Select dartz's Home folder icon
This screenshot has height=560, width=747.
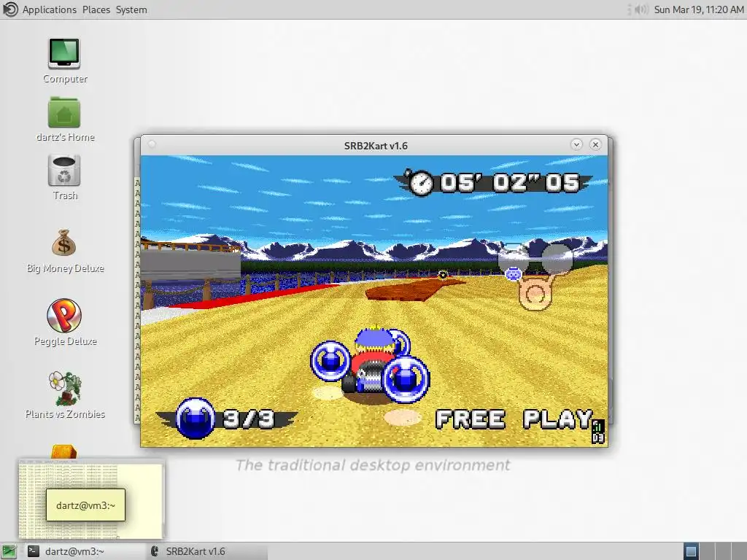[x=64, y=112]
